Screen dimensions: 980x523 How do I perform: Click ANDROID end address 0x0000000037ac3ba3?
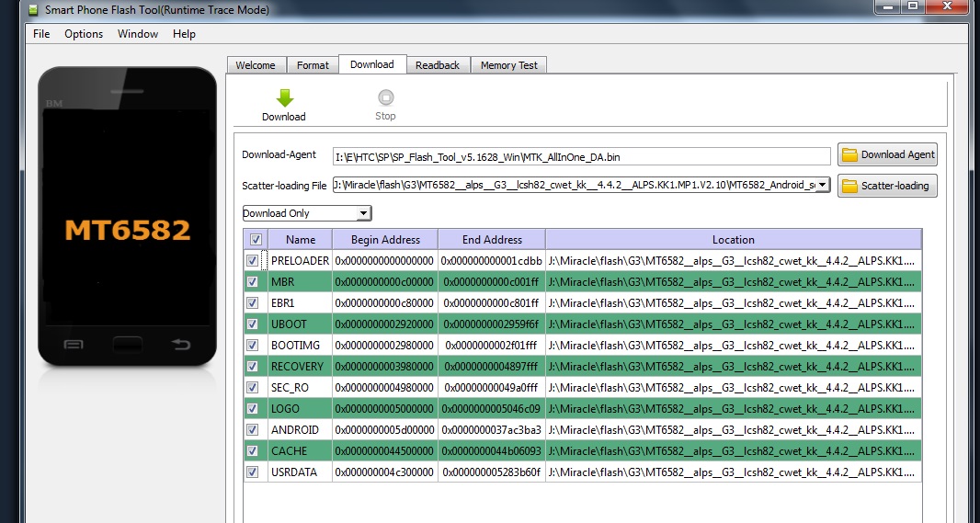(x=492, y=430)
